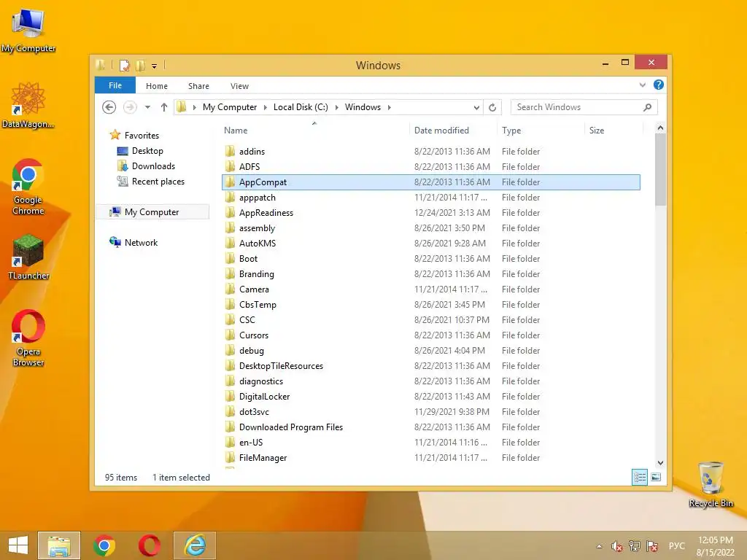This screenshot has width=747, height=560.
Task: Click My Computer in address breadcrumb
Action: [230, 107]
